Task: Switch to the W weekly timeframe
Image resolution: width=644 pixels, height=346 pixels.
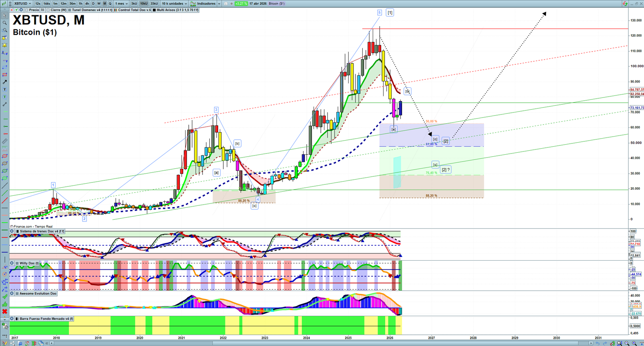Action: coord(99,4)
